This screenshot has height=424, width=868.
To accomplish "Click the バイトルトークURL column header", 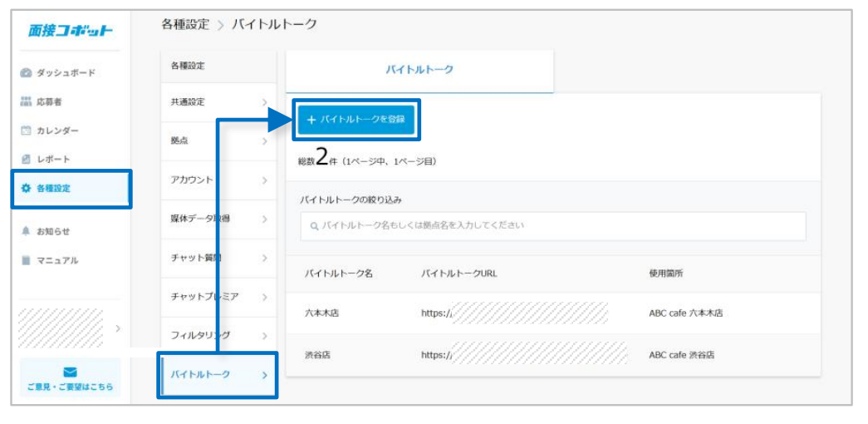I will point(459,274).
